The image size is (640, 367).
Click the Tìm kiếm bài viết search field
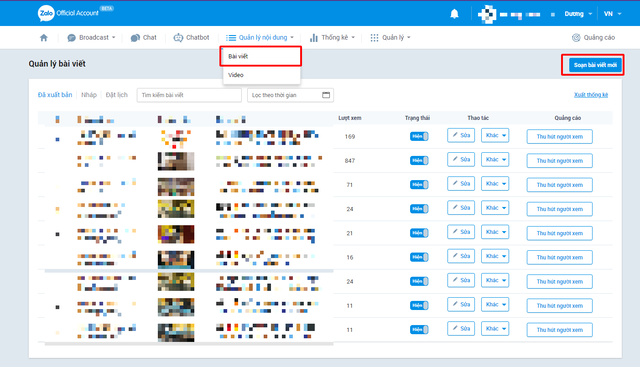coord(189,95)
